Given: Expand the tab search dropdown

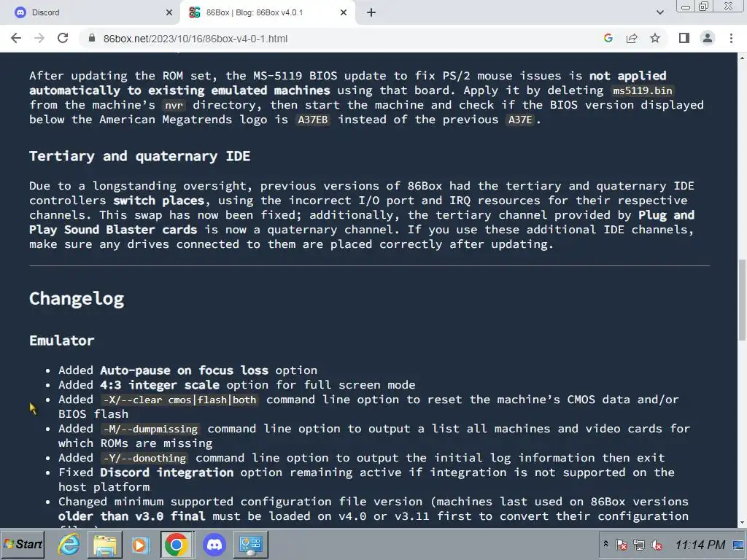Looking at the screenshot, I should click(x=659, y=12).
